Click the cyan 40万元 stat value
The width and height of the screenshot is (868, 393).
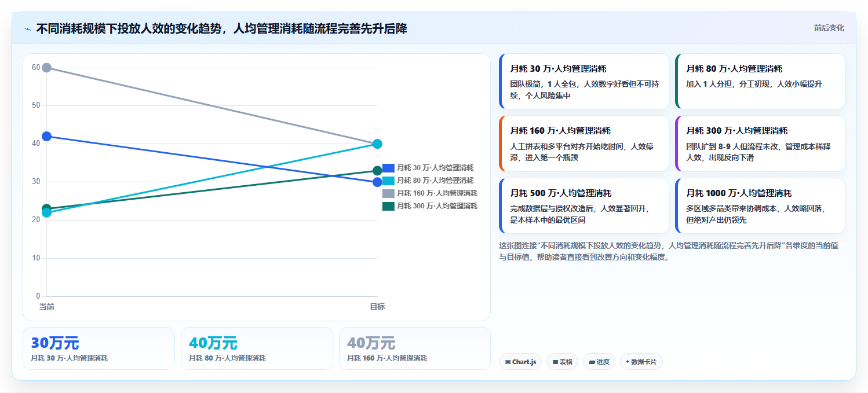point(213,343)
